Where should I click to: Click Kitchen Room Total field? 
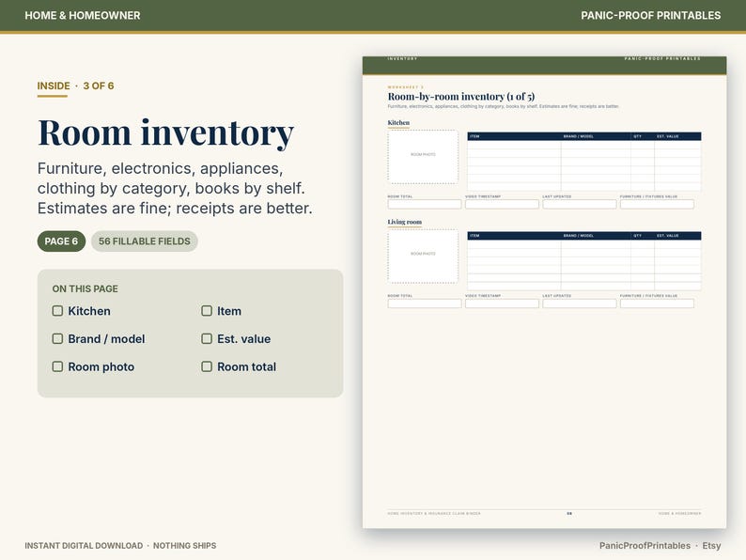pyautogui.click(x=425, y=204)
